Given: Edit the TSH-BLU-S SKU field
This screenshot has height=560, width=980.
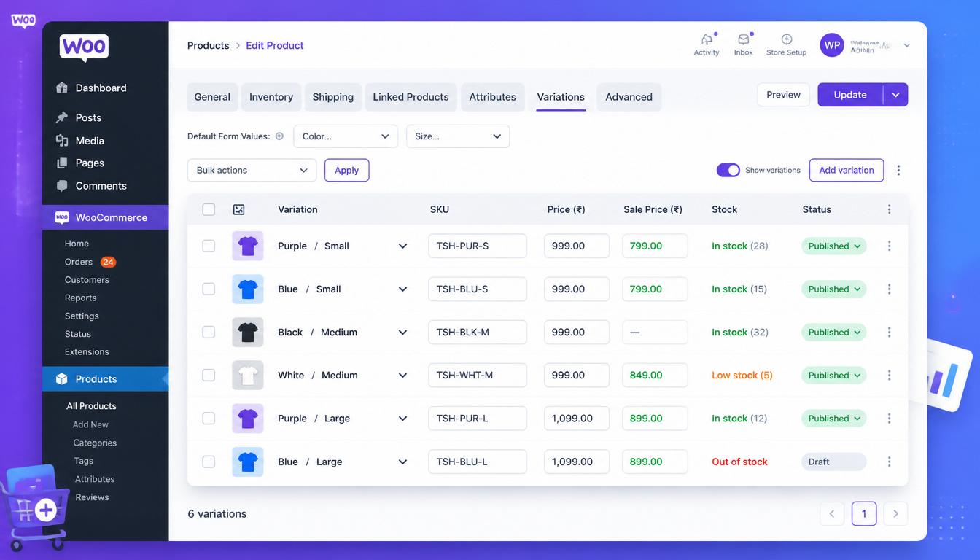Looking at the screenshot, I should click(478, 289).
